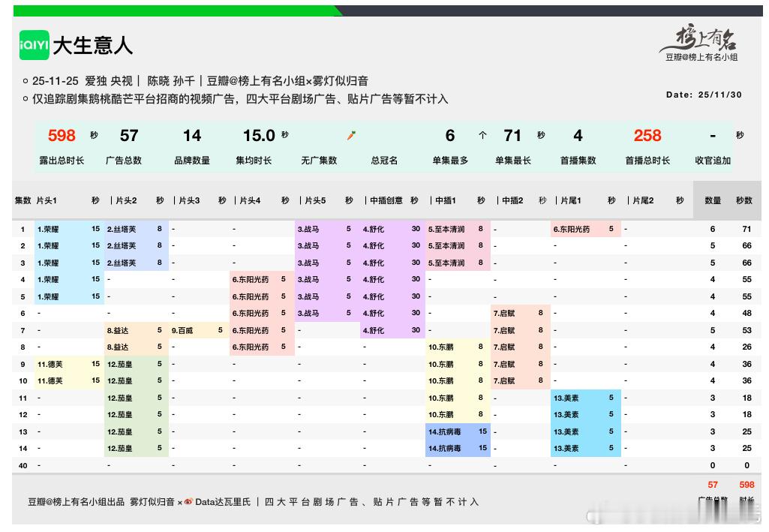Click the Date: 25/11/30 label
769x532 pixels.
tap(704, 95)
